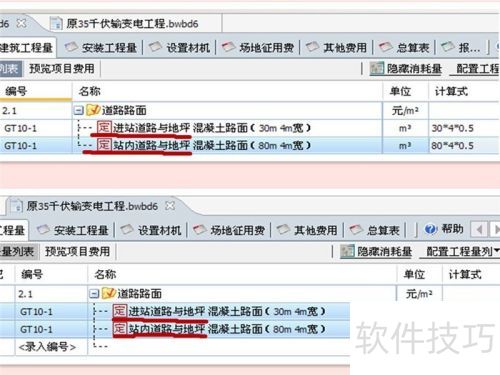The image size is (500, 375).
Task: Collapse the 道路路面 node in the bottom window
Action: tap(94, 294)
